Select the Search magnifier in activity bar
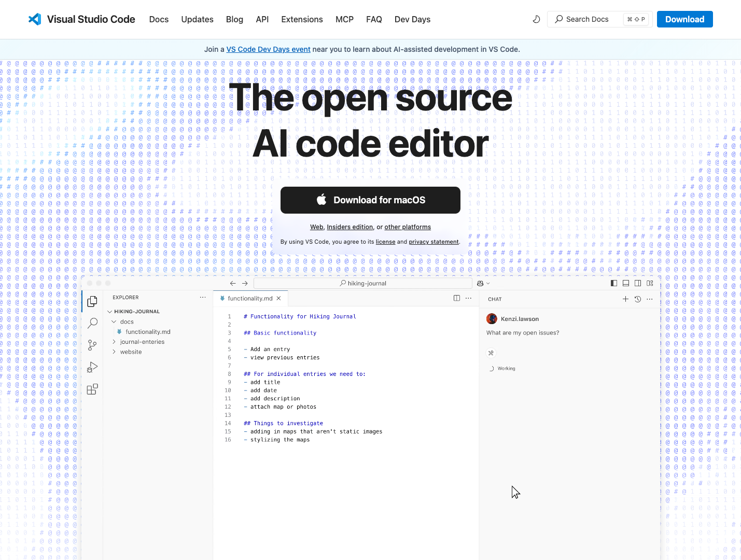This screenshot has width=741, height=560. click(x=92, y=323)
